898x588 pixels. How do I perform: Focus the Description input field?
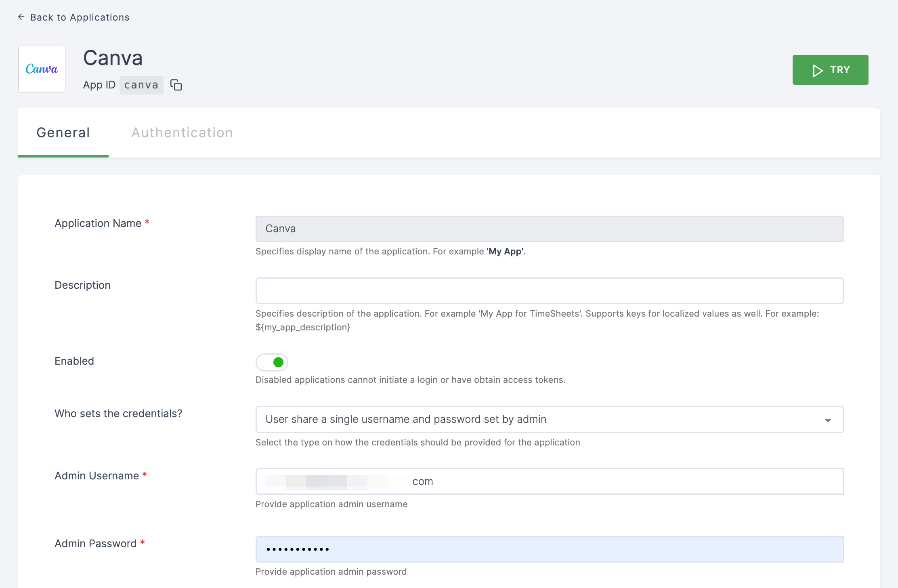pyautogui.click(x=550, y=291)
